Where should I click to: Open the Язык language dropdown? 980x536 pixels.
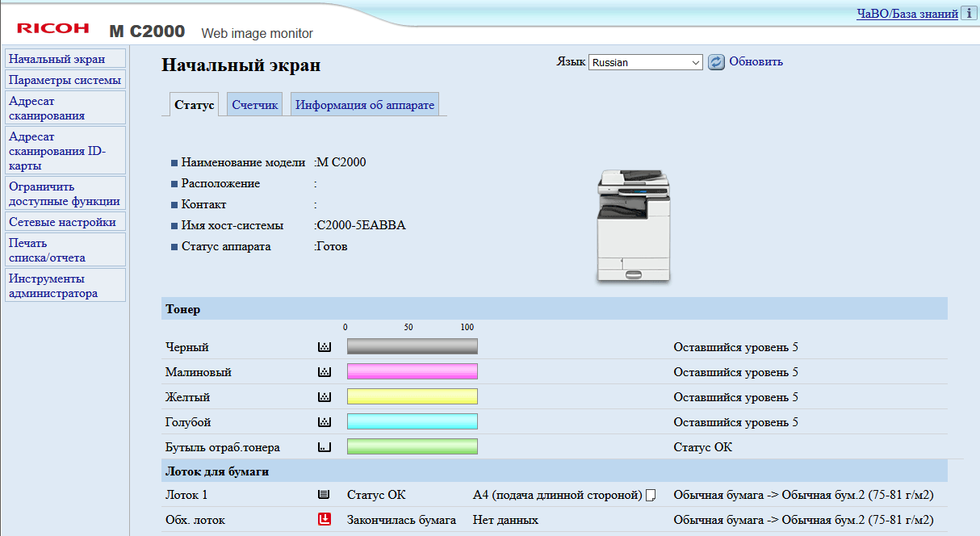pos(646,62)
